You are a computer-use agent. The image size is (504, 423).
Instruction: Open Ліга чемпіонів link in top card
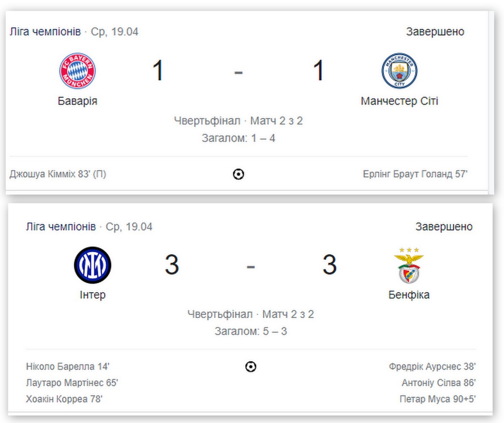click(x=45, y=32)
